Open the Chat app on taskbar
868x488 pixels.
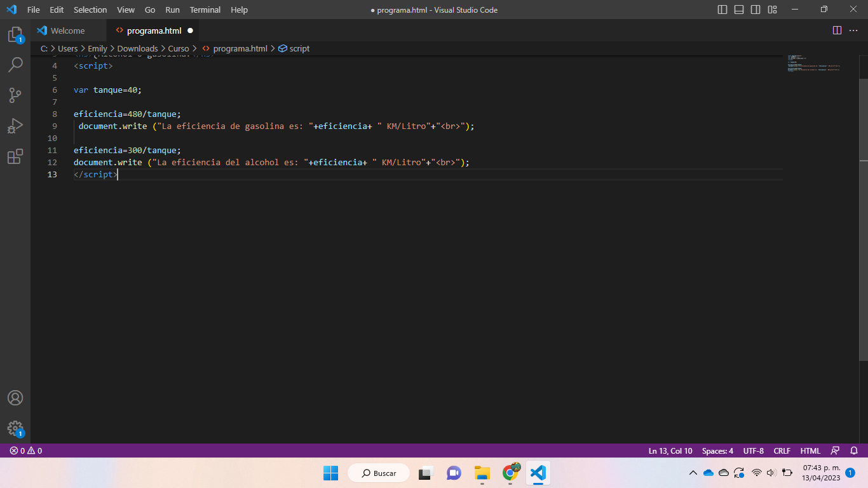point(454,473)
